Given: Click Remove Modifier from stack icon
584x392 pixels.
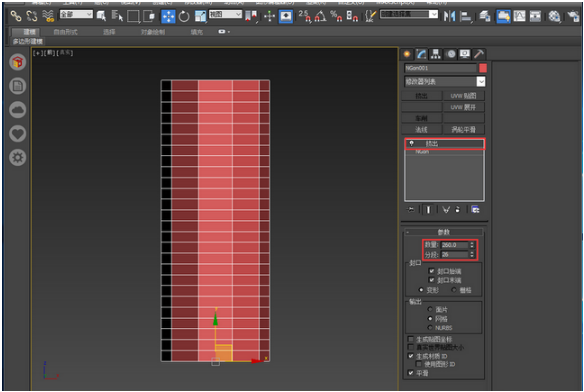Looking at the screenshot, I should click(458, 210).
